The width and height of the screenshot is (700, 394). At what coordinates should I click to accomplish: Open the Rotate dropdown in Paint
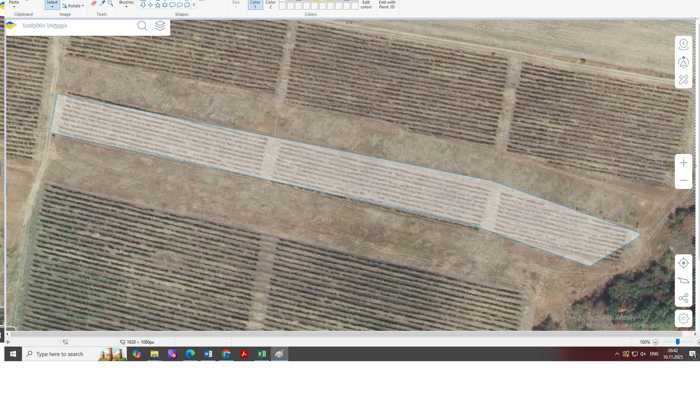pyautogui.click(x=73, y=5)
